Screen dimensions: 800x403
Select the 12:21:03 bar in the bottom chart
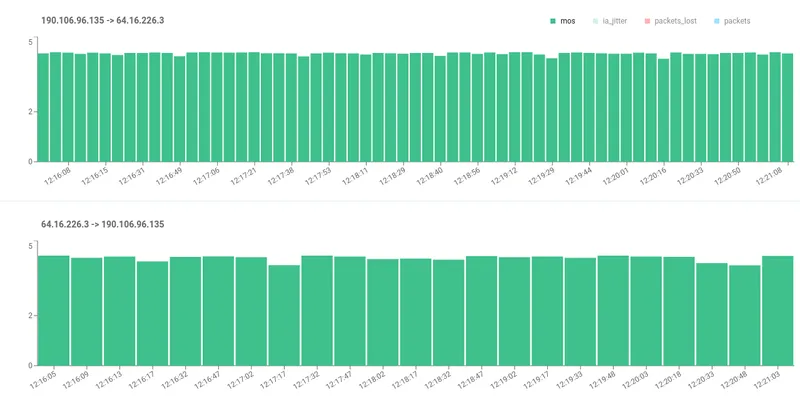coord(777,310)
